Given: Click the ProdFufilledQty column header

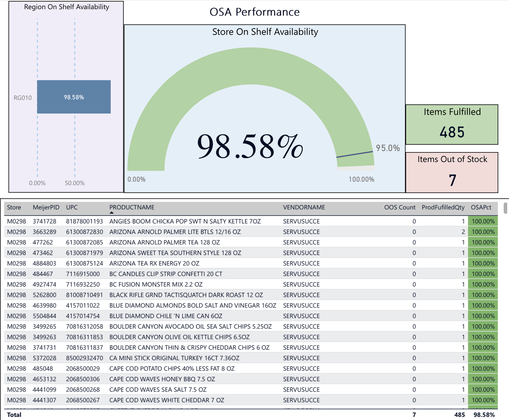Looking at the screenshot, I should [x=443, y=207].
